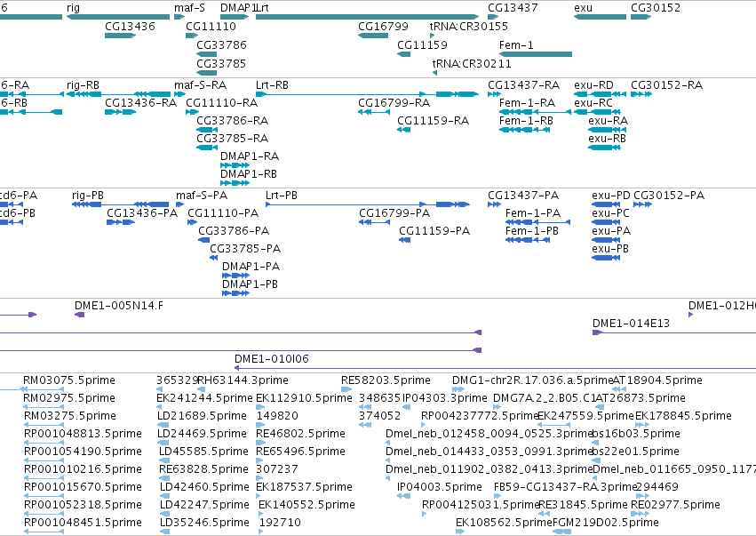The image size is (756, 536).
Task: Select the CG11159-RA transcript
Action: coord(403,130)
